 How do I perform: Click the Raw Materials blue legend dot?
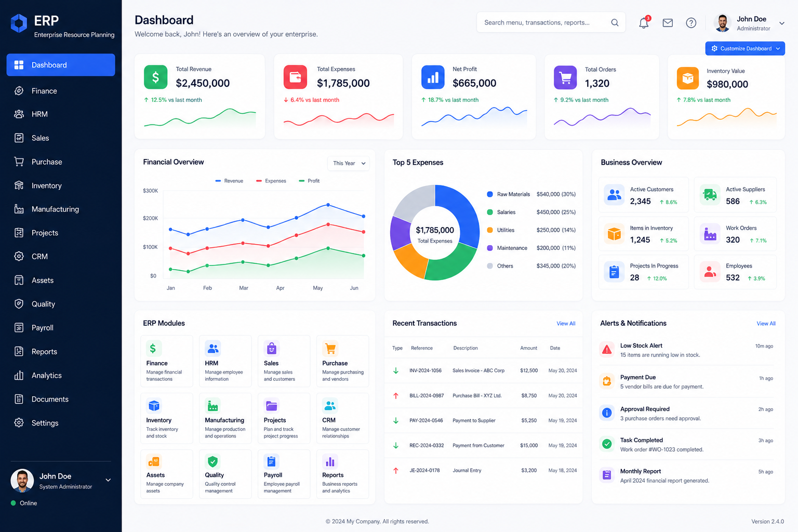coord(490,194)
